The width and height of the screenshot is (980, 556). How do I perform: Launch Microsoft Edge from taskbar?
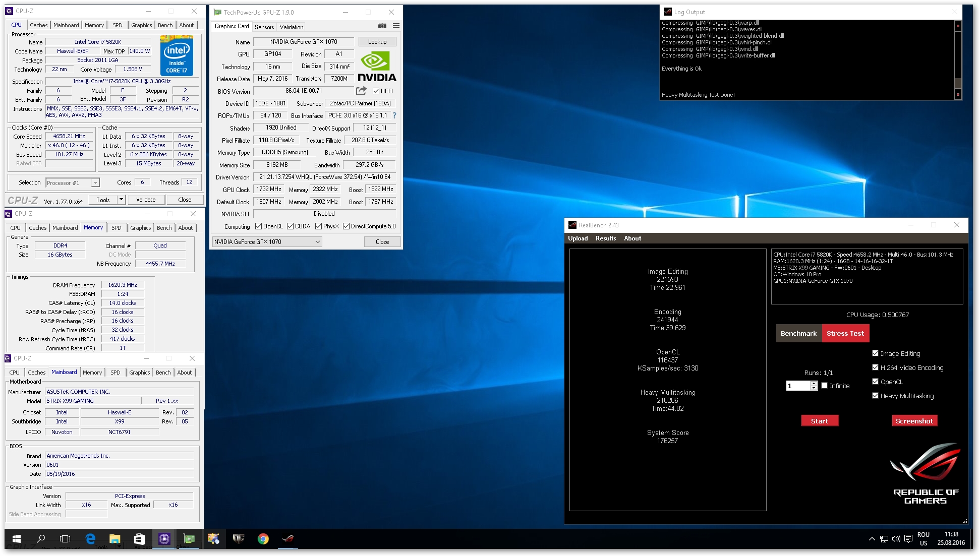pyautogui.click(x=90, y=539)
